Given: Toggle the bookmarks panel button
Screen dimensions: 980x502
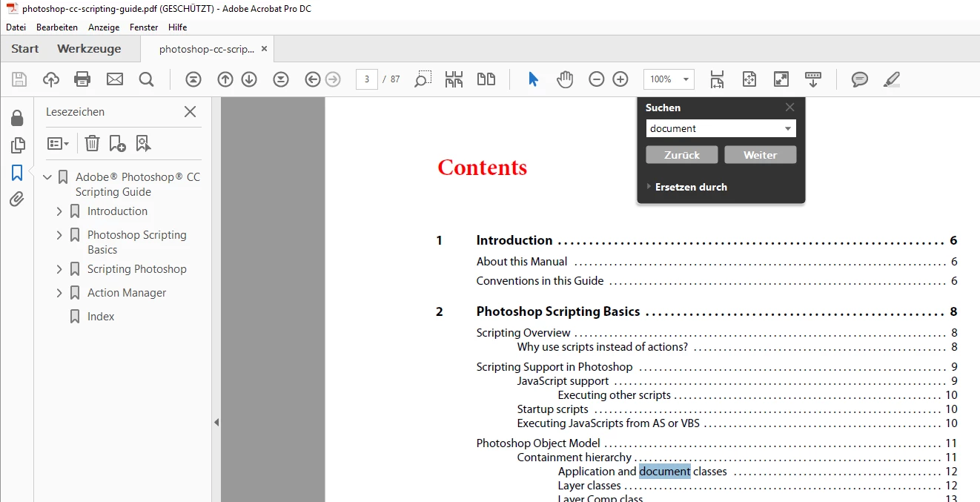Looking at the screenshot, I should point(17,173).
